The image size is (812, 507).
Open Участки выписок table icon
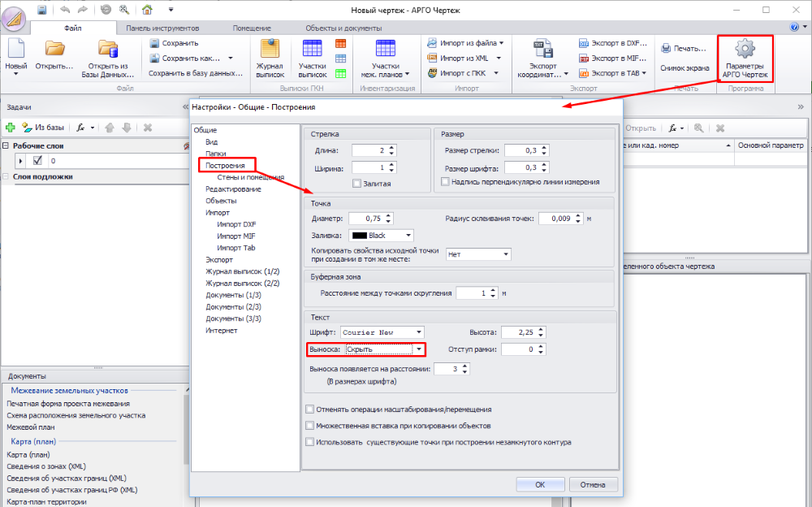[x=312, y=49]
